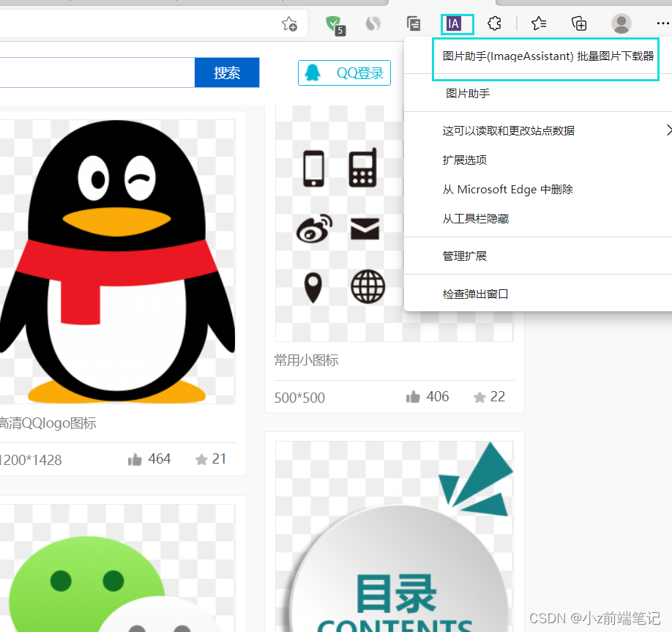
Task: Click the 搜索 search button
Action: click(x=227, y=73)
